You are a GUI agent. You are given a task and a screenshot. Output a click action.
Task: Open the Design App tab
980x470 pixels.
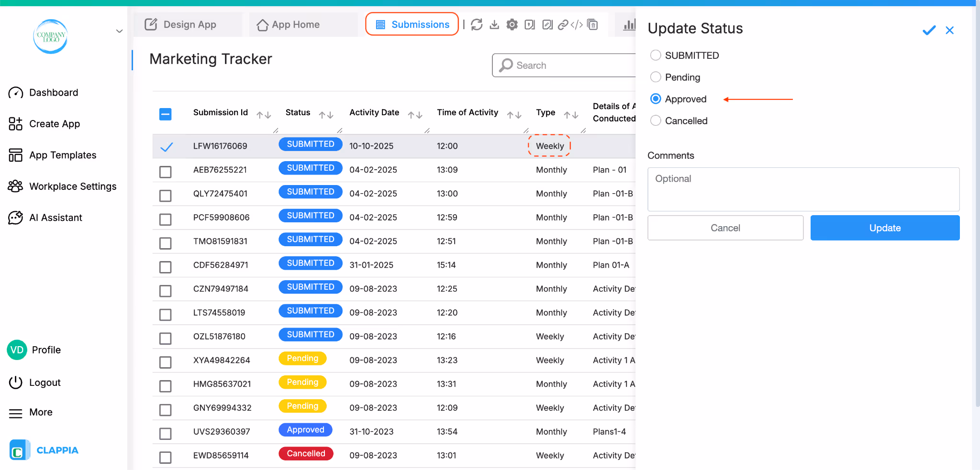(x=188, y=24)
